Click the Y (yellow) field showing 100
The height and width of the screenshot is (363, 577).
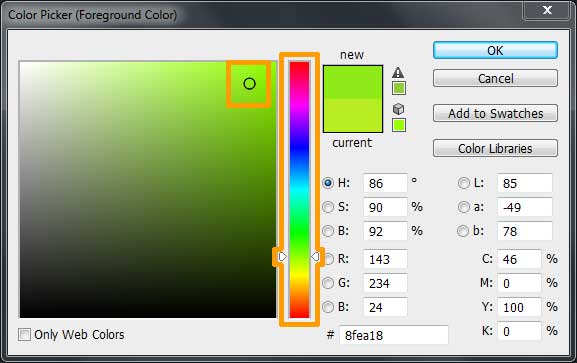[519, 307]
